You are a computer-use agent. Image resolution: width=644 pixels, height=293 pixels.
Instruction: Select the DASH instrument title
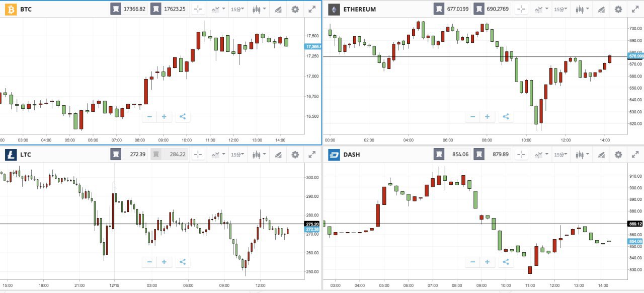tap(351, 155)
